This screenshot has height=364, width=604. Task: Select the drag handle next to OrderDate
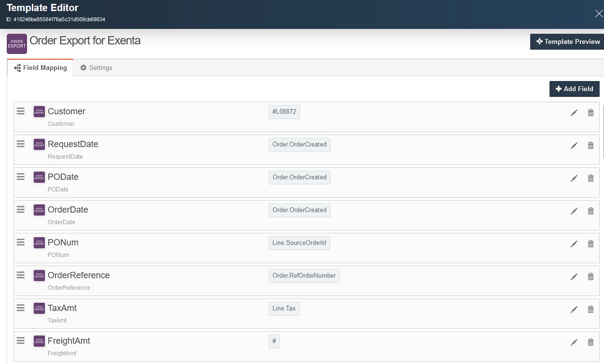pos(20,210)
